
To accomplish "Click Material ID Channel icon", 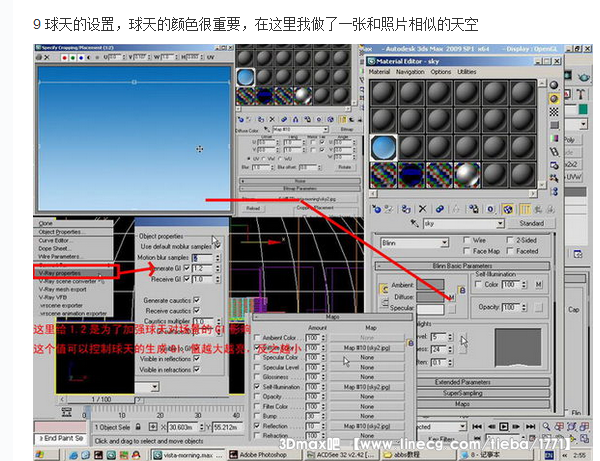I will [491, 209].
